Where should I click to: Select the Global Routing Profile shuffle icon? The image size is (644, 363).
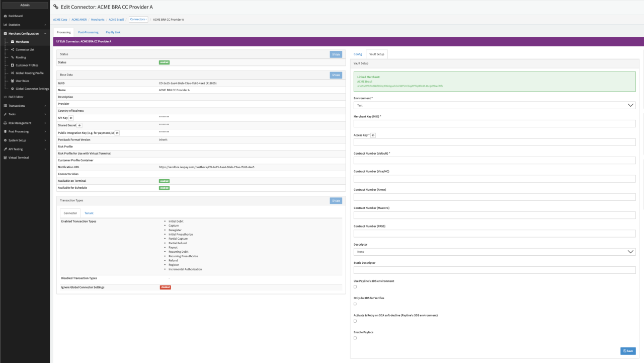pyautogui.click(x=12, y=73)
